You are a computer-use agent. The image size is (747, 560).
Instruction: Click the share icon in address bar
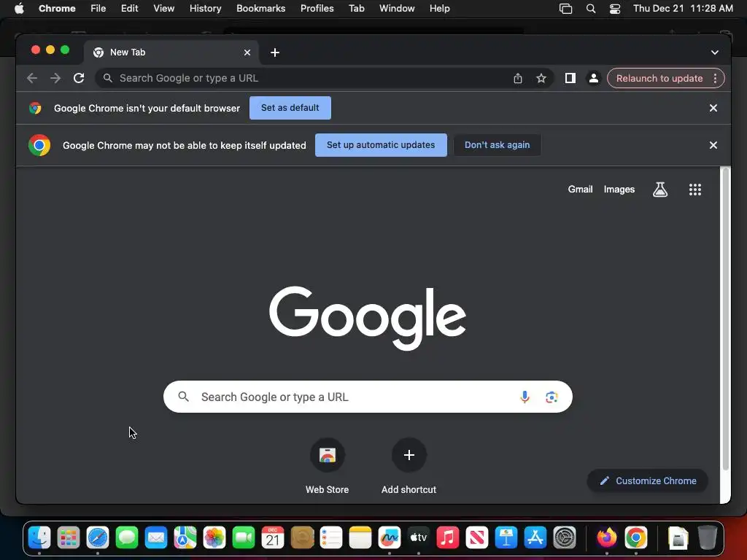(x=518, y=78)
